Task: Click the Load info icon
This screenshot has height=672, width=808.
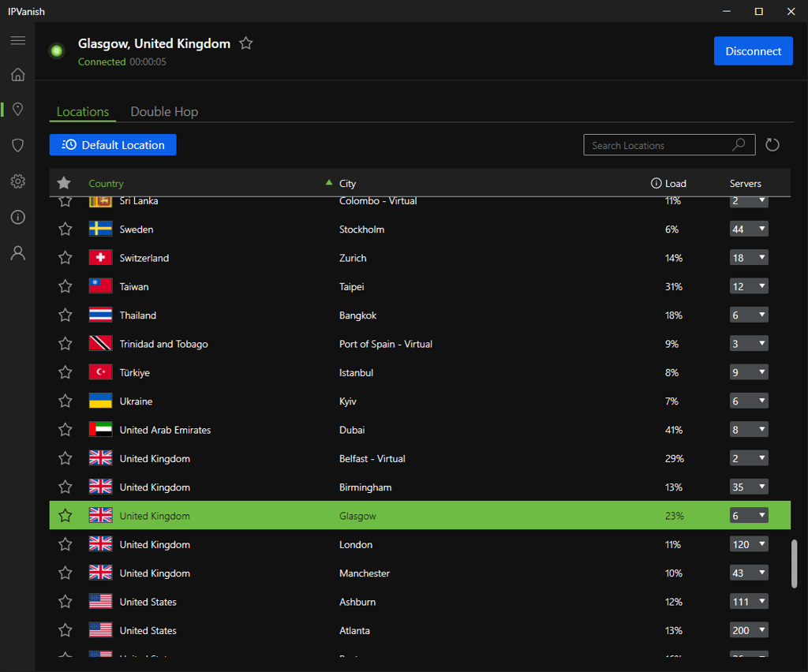Action: (656, 183)
